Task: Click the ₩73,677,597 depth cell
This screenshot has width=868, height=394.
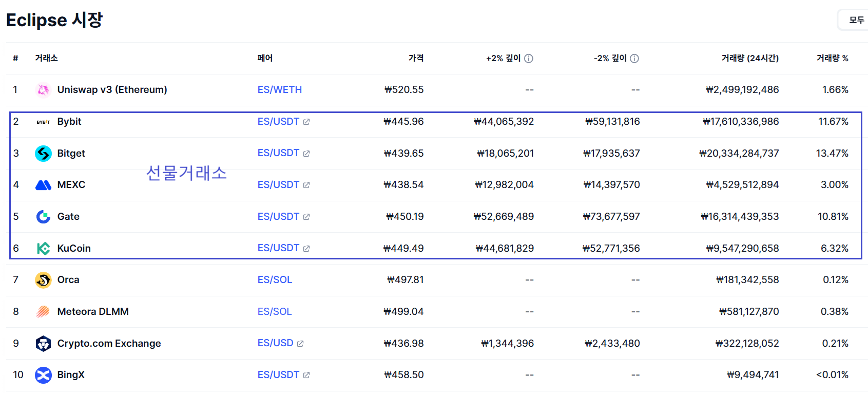Action: click(611, 216)
